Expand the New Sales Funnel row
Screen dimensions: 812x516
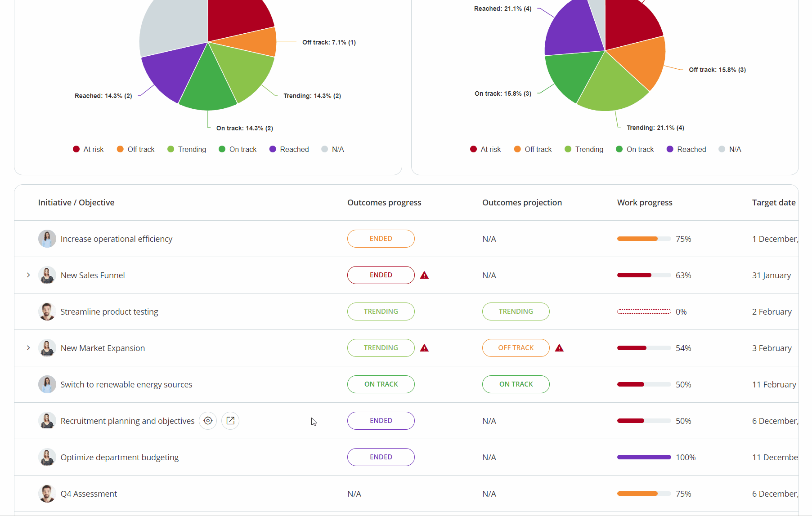pyautogui.click(x=28, y=275)
